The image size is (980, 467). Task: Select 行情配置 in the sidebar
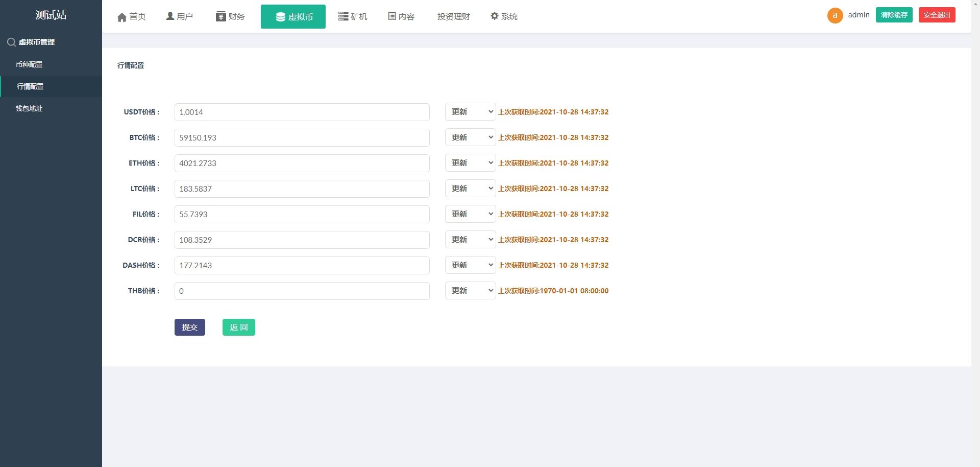click(x=51, y=86)
